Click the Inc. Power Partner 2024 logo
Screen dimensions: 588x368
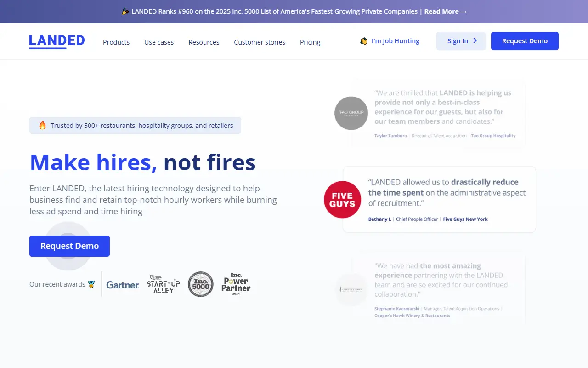pos(236,284)
